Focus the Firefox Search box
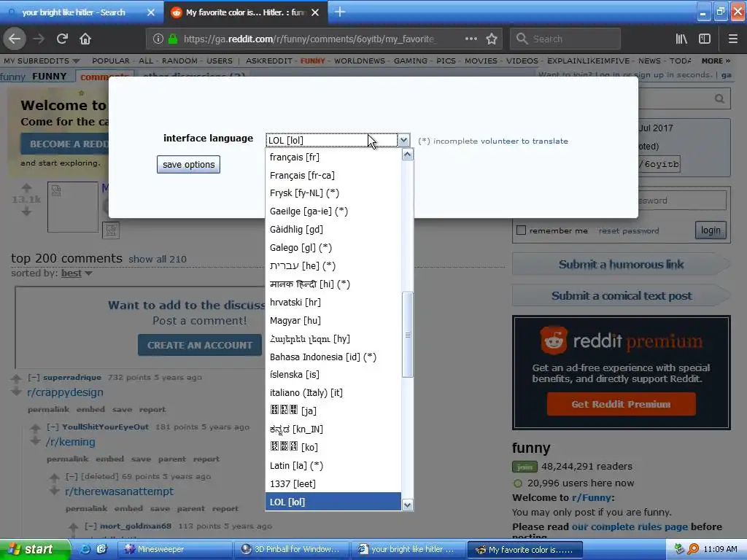747x560 pixels. coord(565,39)
